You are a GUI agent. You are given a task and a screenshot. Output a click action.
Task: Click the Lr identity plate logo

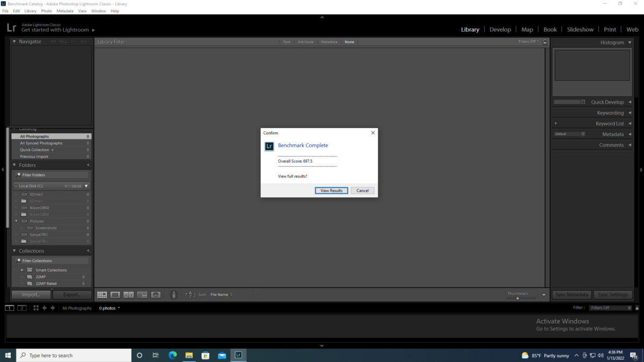(11, 28)
